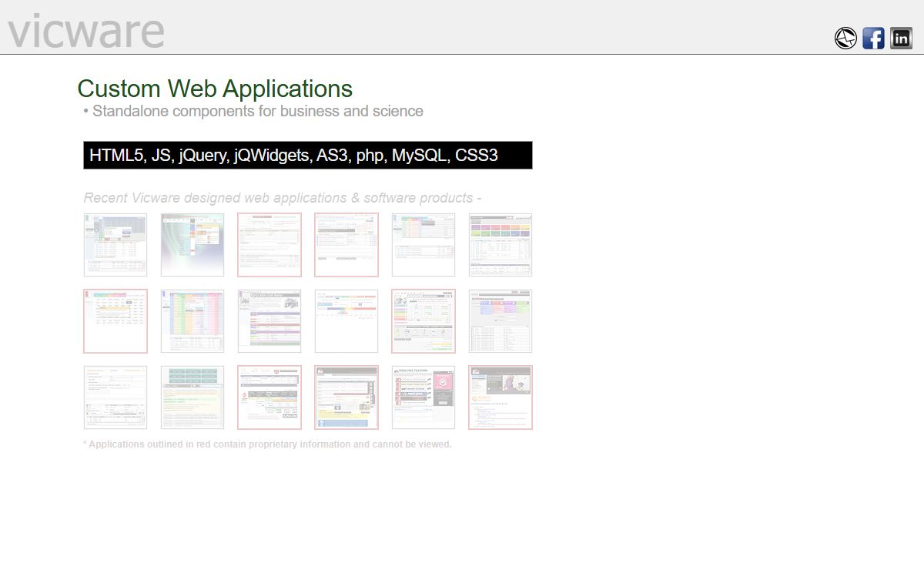Click the Custom Web Applications heading
This screenshot has width=924, height=570.
(x=215, y=89)
